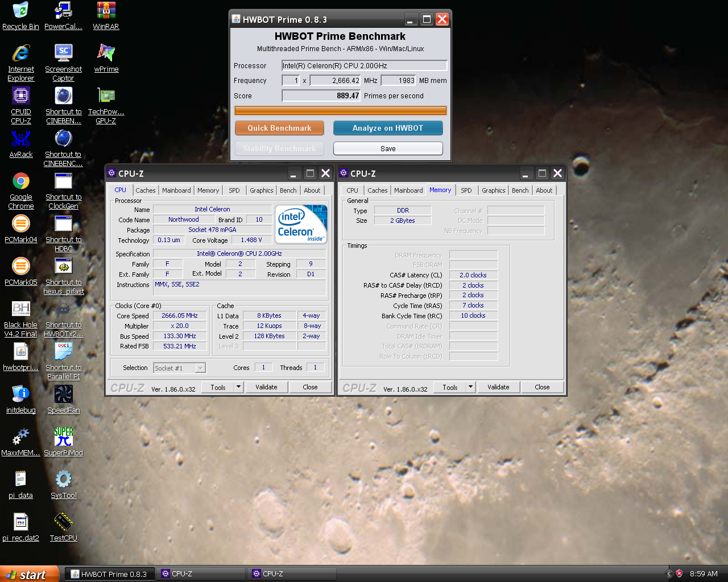The image size is (728, 582).
Task: Open Shortcut to HWBOTx2 desktop icon
Action: pos(63,318)
